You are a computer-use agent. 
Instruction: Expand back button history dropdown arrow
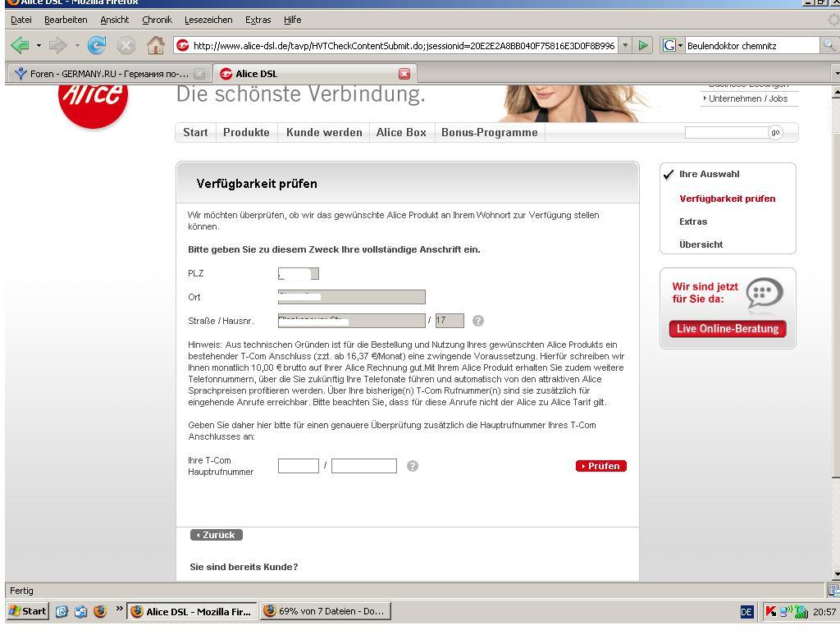37,46
